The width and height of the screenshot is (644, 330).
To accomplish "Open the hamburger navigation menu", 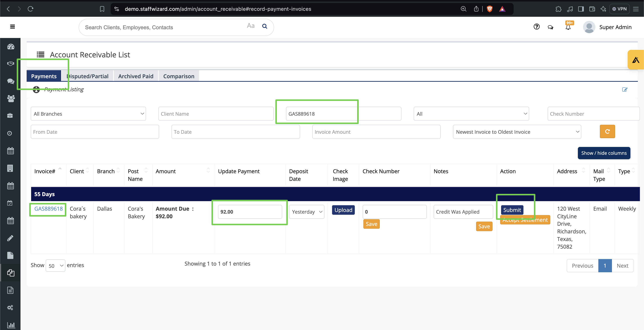I will 12,26.
